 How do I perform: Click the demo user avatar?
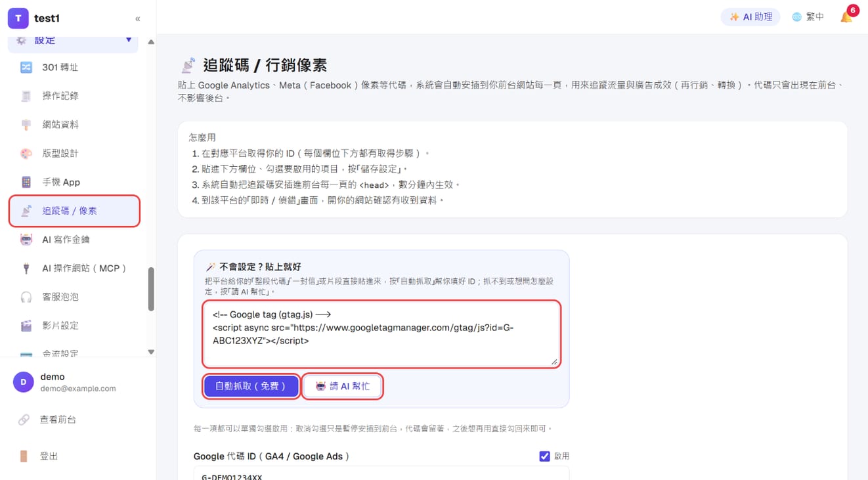(x=24, y=382)
